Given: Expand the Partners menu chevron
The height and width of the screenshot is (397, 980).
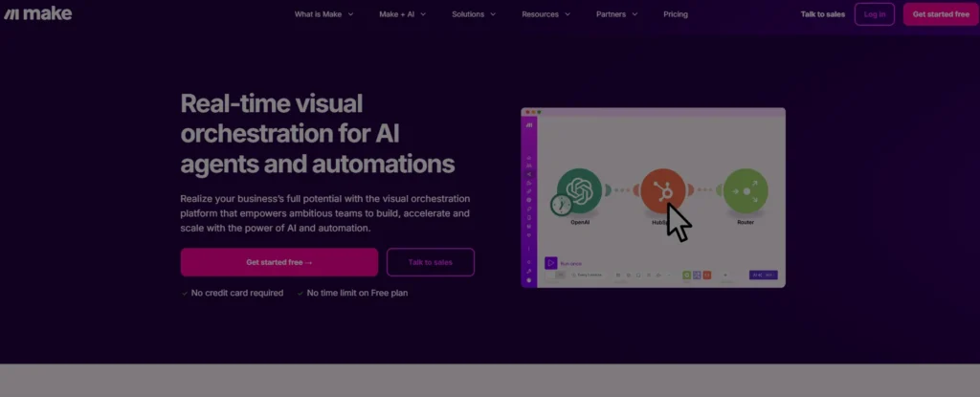Looking at the screenshot, I should [635, 14].
